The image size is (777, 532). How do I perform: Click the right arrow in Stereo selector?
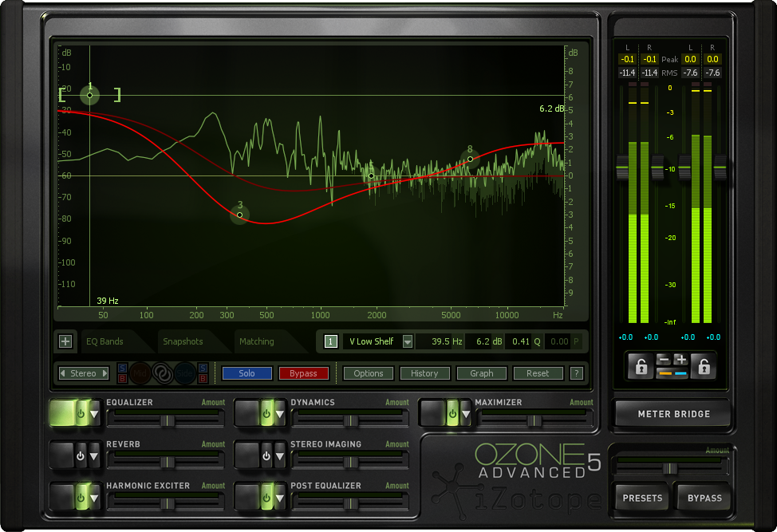pos(105,373)
